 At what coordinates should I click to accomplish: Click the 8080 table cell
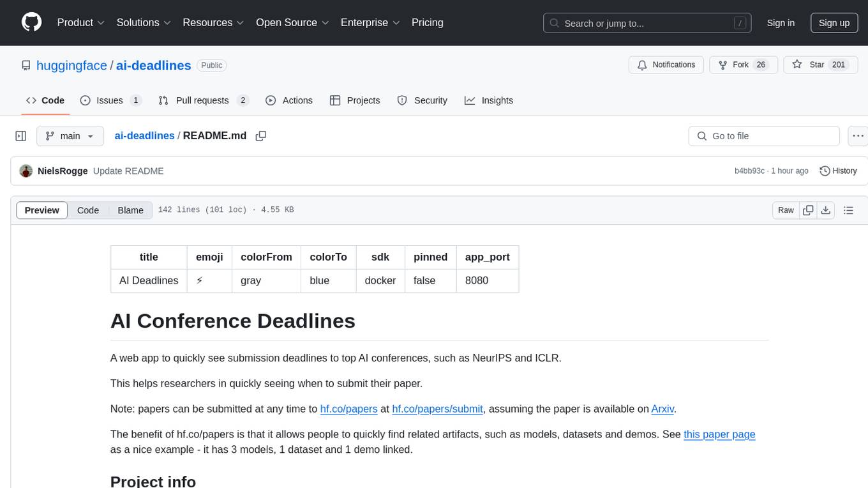point(488,280)
